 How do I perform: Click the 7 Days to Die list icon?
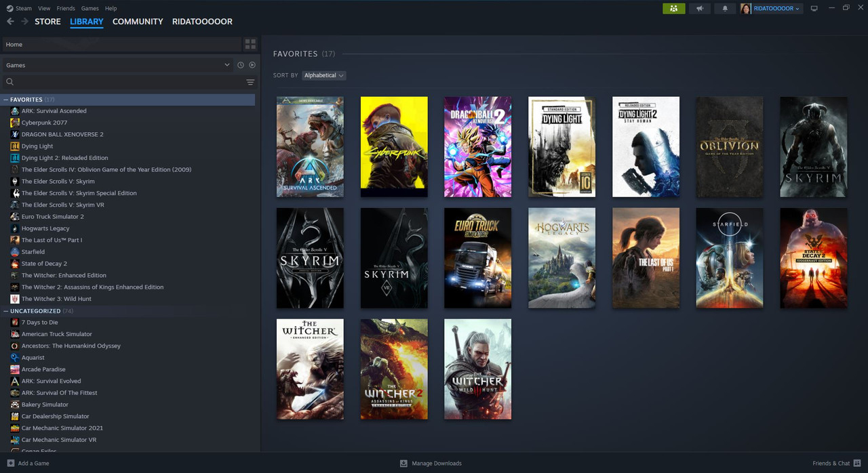click(x=15, y=323)
